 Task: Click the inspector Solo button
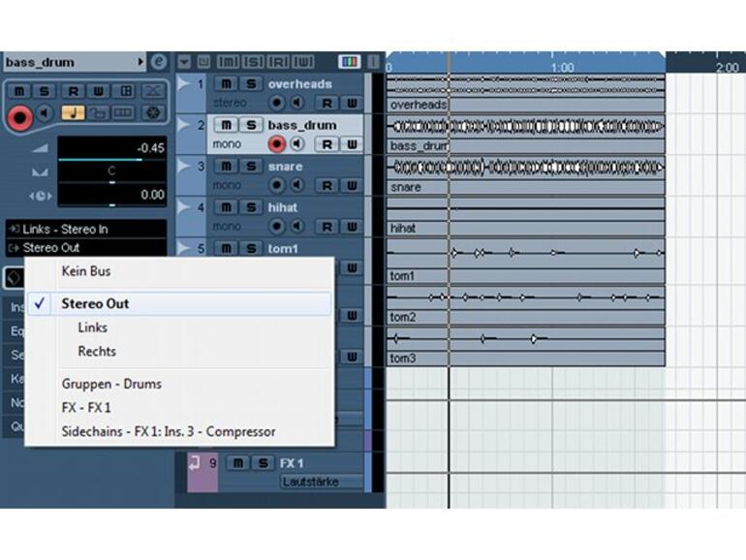click(x=45, y=90)
